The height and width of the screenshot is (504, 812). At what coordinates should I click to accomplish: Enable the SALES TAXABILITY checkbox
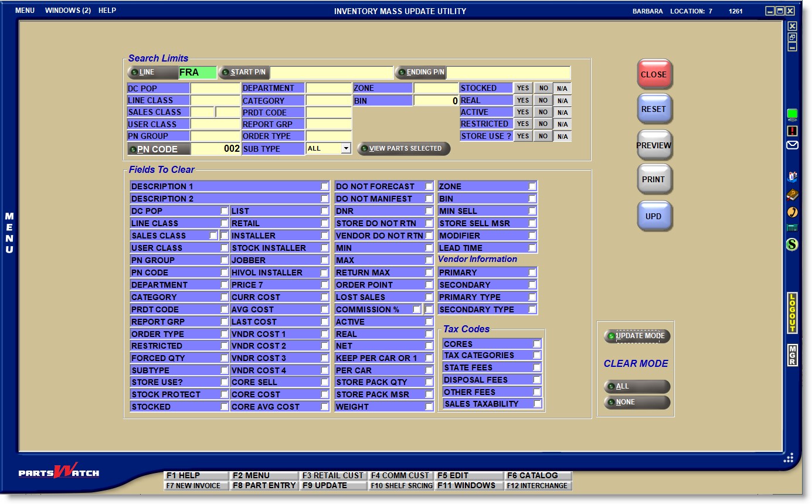pyautogui.click(x=537, y=404)
